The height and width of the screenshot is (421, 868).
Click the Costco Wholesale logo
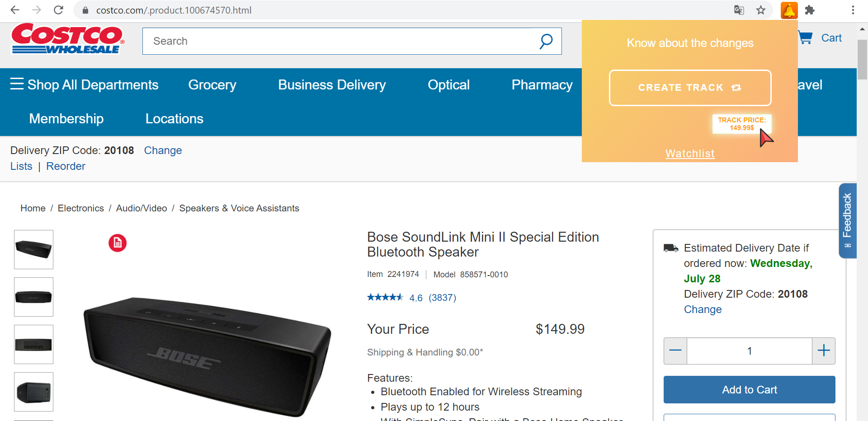coord(68,39)
